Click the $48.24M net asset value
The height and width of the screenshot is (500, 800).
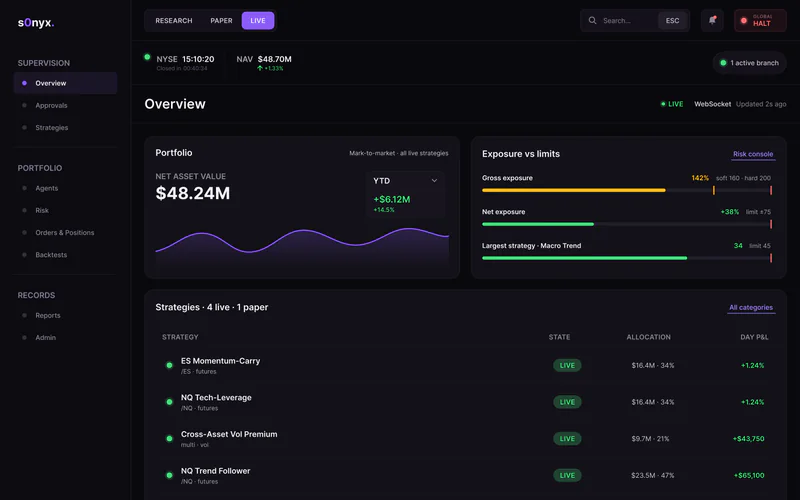(x=193, y=193)
